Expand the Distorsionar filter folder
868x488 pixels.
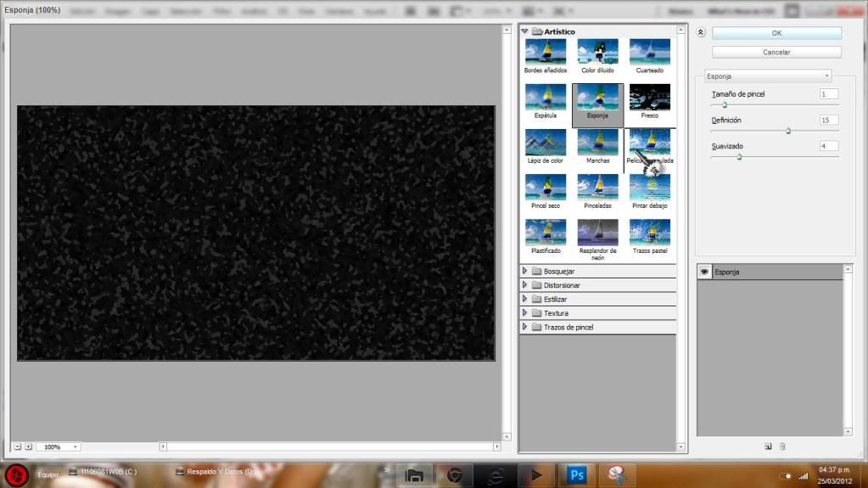click(524, 284)
